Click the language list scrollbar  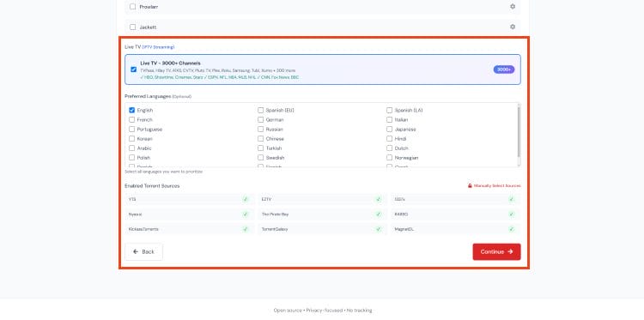(519, 131)
